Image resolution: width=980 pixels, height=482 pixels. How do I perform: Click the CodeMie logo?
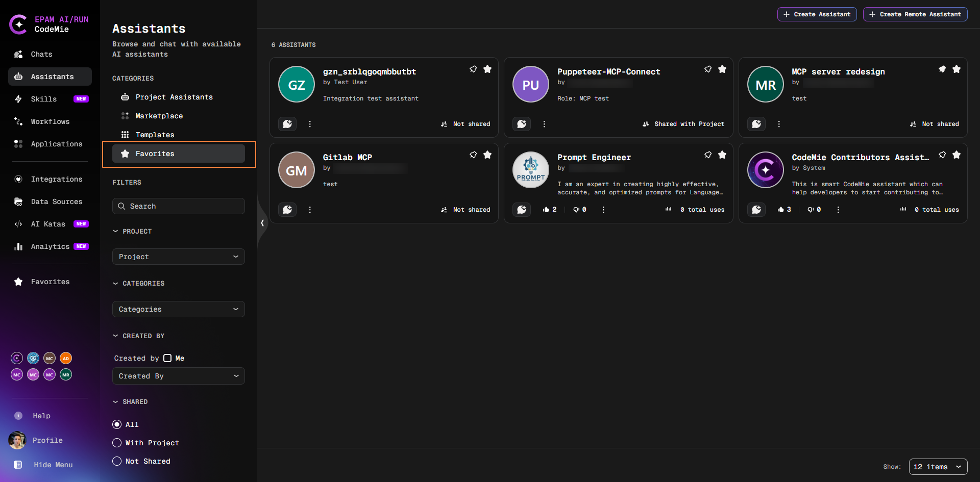[x=18, y=24]
